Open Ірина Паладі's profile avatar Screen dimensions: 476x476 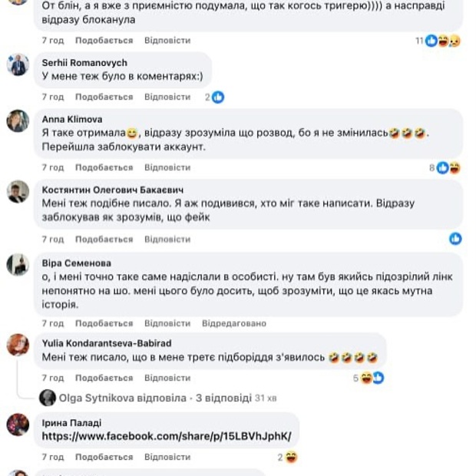click(x=18, y=425)
